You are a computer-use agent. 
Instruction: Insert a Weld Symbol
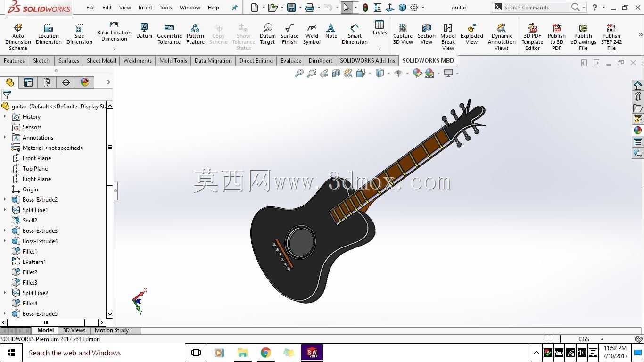click(312, 34)
